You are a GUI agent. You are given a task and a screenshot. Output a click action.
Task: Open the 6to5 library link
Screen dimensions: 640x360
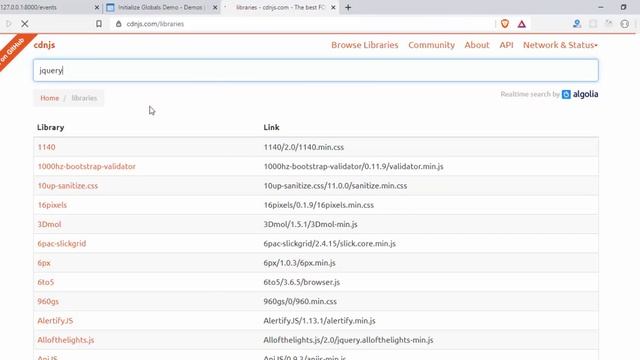click(x=46, y=282)
